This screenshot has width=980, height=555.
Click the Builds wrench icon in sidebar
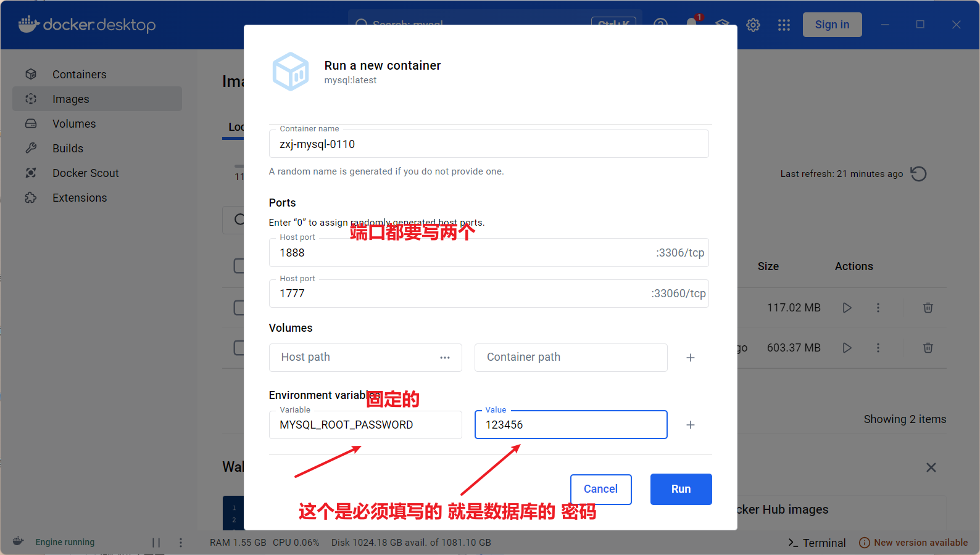[x=31, y=148]
